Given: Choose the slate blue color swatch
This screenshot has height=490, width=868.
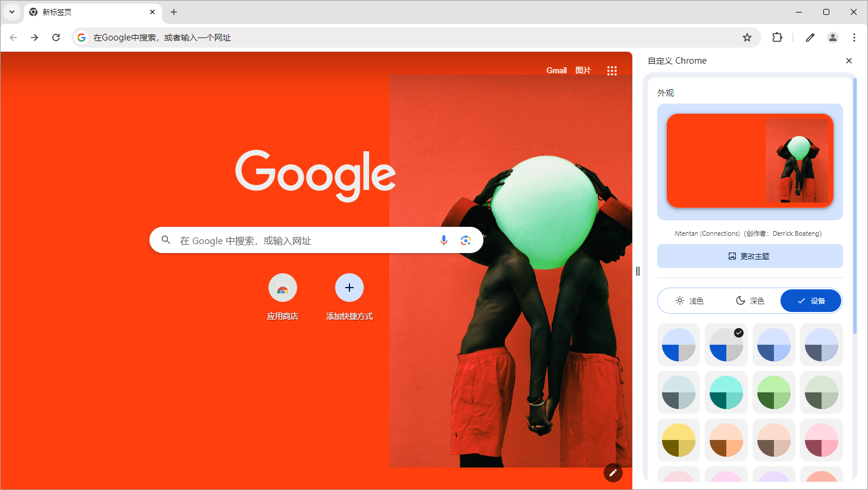Looking at the screenshot, I should (x=822, y=345).
